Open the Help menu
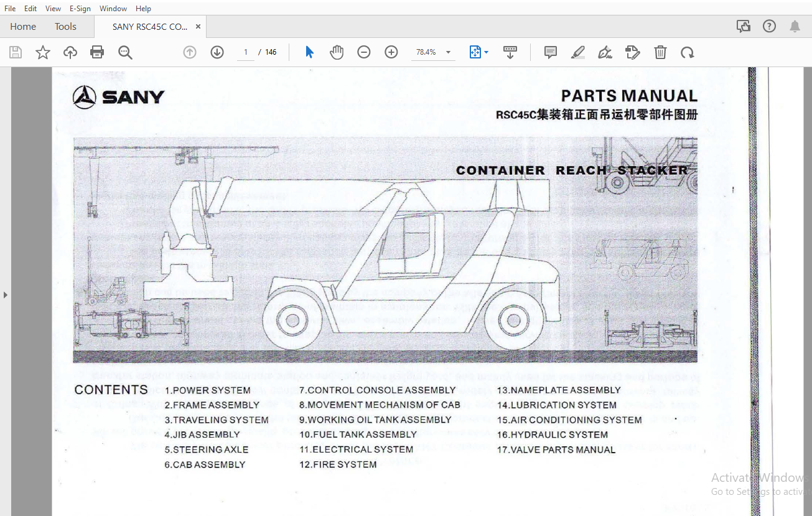Screen dimensions: 812x516 (x=143, y=9)
